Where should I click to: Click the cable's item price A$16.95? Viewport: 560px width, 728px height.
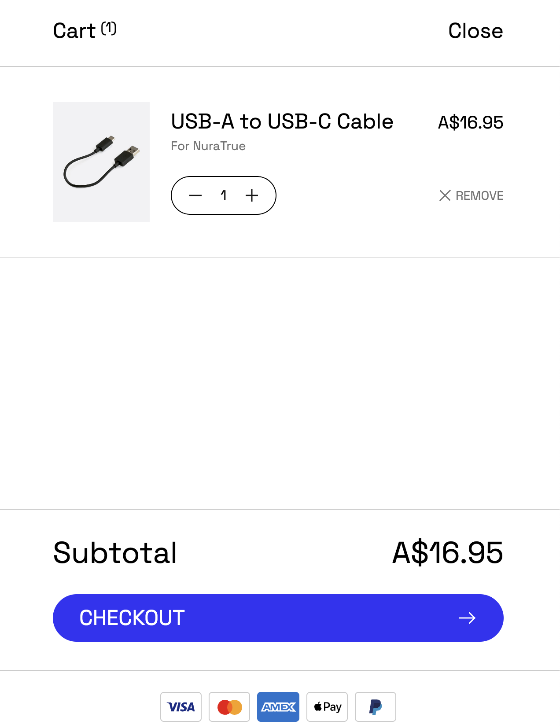coord(470,122)
